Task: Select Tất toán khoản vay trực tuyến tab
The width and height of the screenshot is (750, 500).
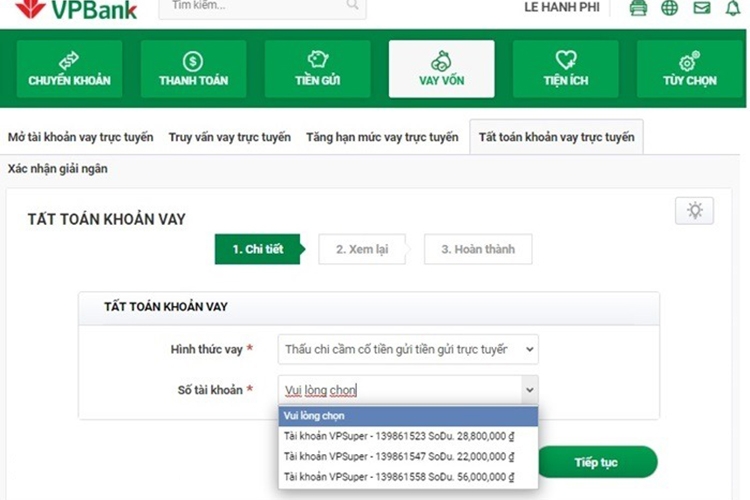Action: point(557,137)
